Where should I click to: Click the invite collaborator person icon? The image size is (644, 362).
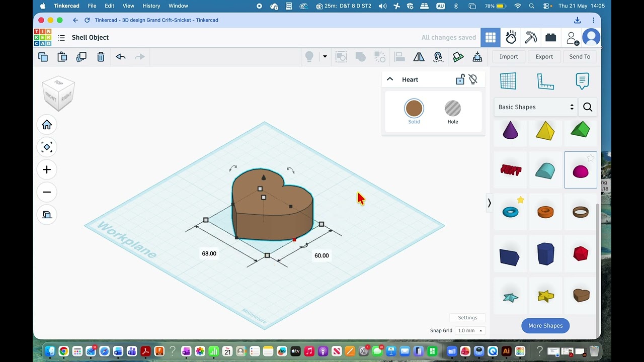[x=572, y=38]
